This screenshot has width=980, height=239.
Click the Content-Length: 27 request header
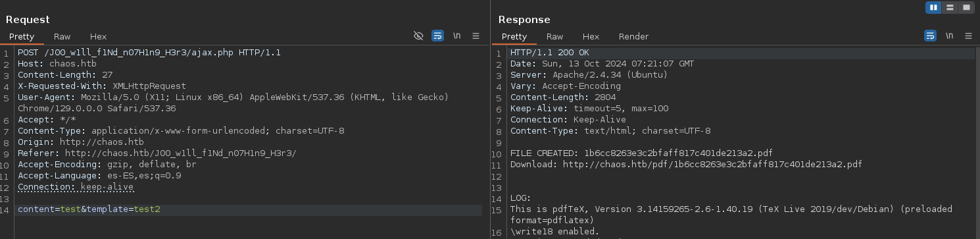point(65,74)
